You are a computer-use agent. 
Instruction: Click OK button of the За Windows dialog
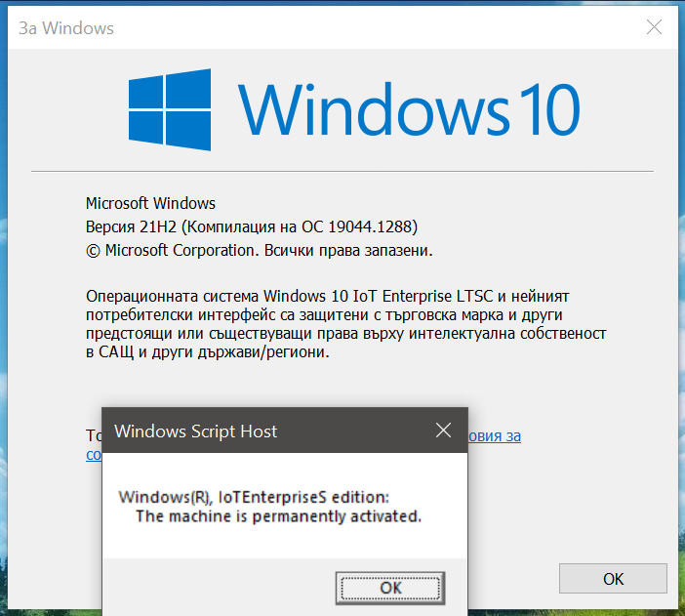(x=613, y=578)
